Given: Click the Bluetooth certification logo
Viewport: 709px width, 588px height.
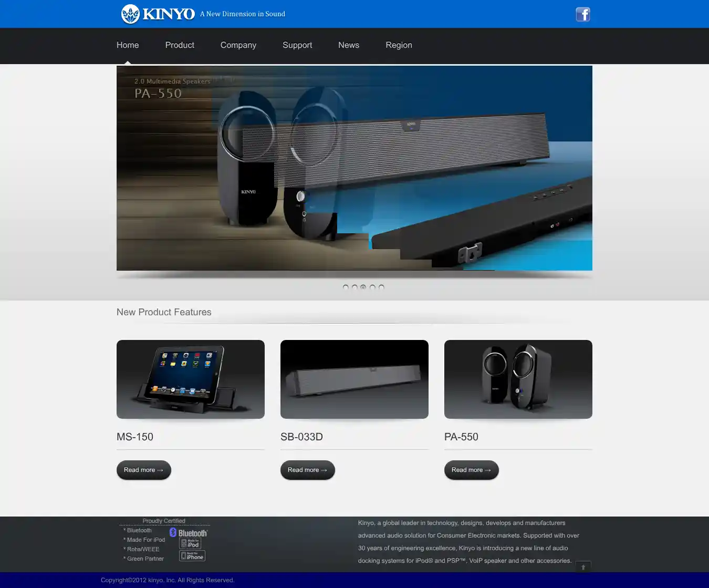Looking at the screenshot, I should tap(189, 533).
